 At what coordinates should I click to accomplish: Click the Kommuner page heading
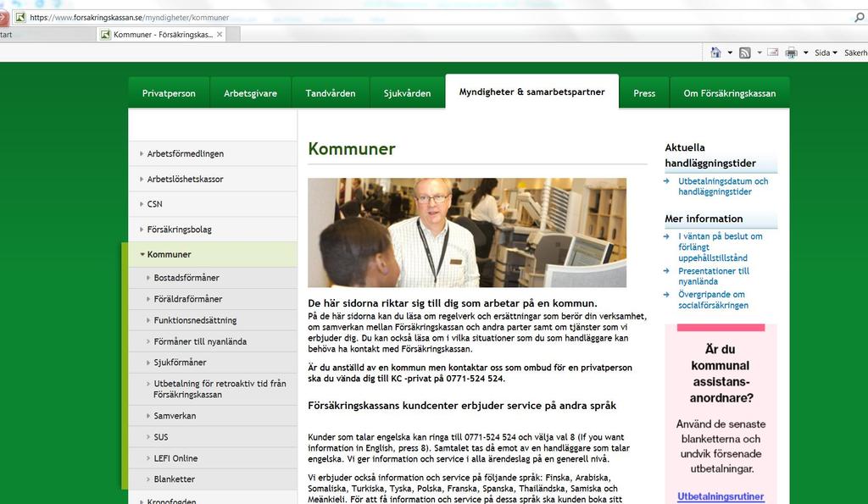[352, 149]
